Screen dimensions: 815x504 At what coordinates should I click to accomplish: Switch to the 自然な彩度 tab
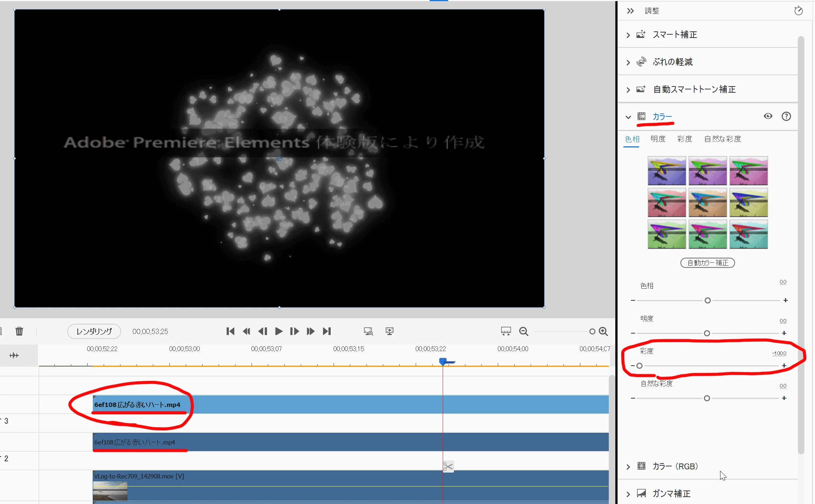click(722, 139)
